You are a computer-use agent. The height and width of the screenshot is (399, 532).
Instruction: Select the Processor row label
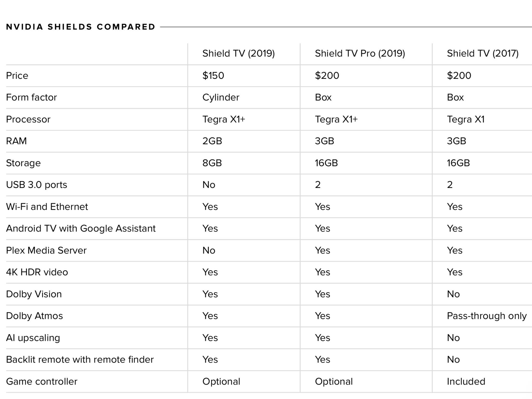(28, 119)
